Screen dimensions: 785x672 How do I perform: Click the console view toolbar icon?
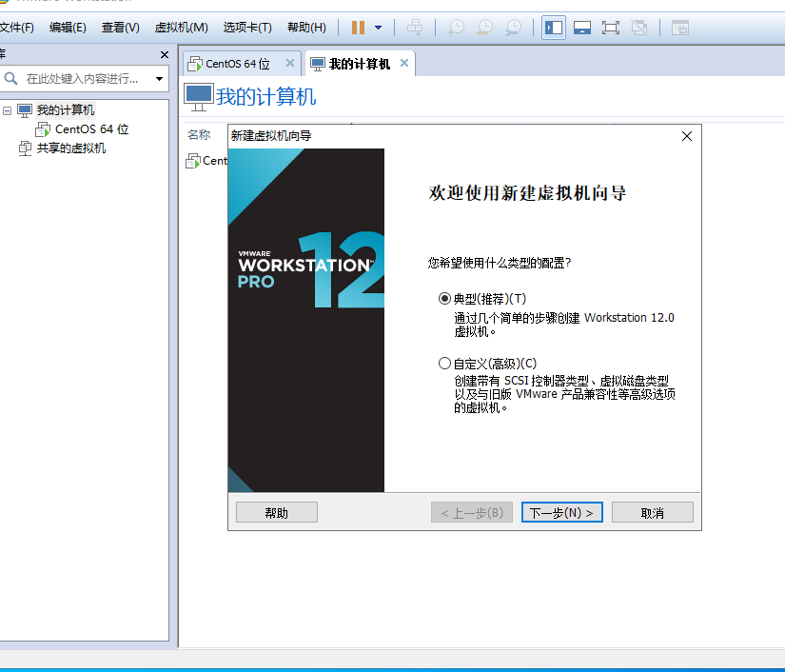pyautogui.click(x=680, y=28)
